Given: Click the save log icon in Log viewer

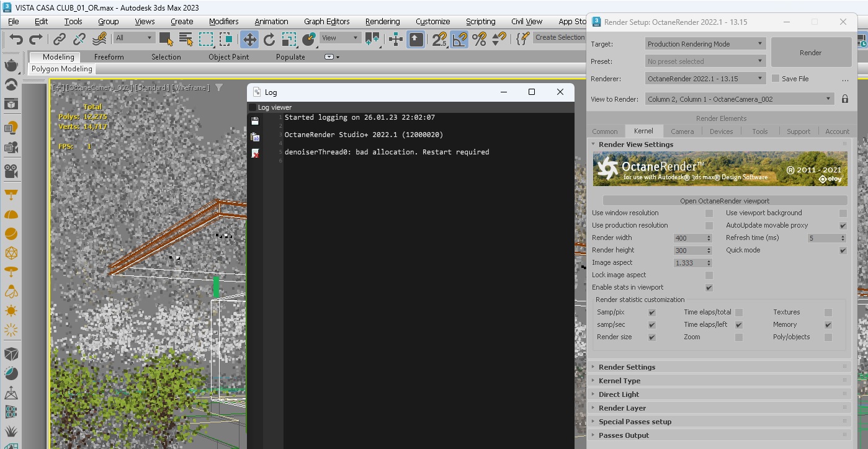Looking at the screenshot, I should point(255,121).
